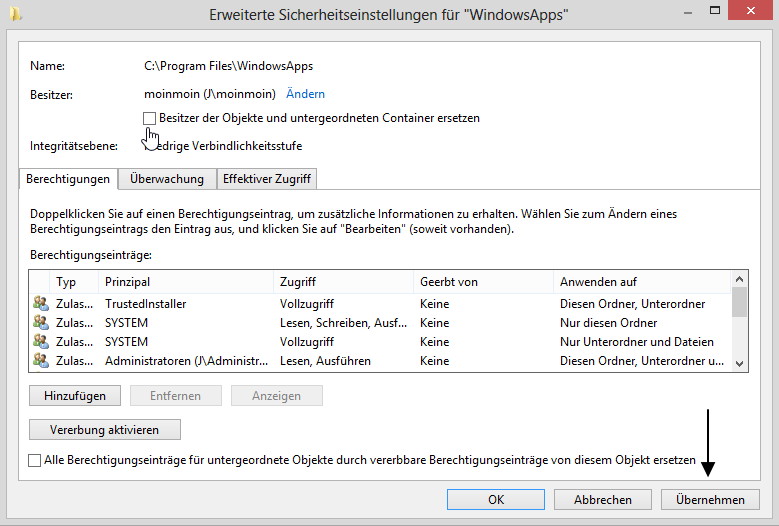Click Nur Unterordner und Dateien cell
This screenshot has height=526, width=779.
pos(636,342)
